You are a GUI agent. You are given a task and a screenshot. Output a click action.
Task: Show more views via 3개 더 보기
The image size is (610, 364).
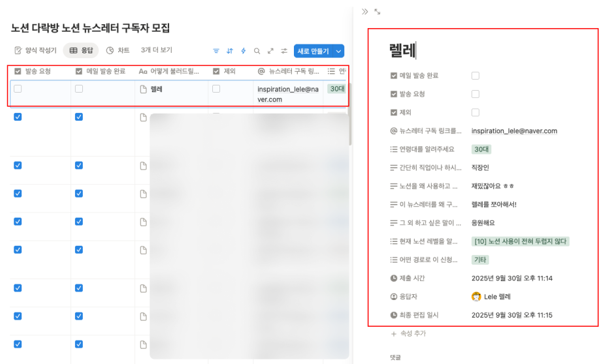[156, 50]
